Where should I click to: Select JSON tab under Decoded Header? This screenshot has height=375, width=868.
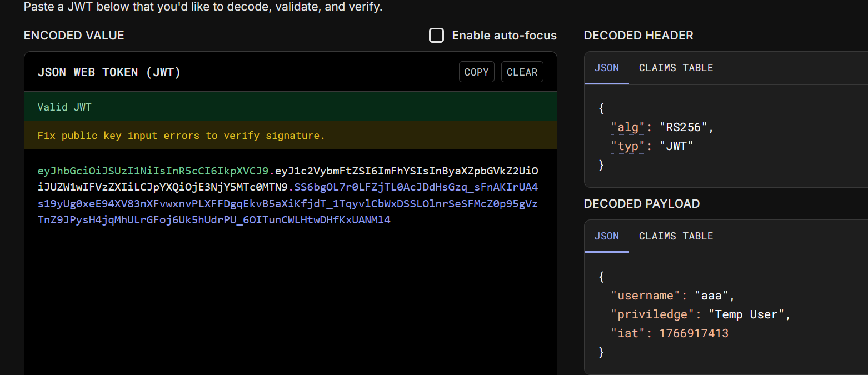[606, 68]
